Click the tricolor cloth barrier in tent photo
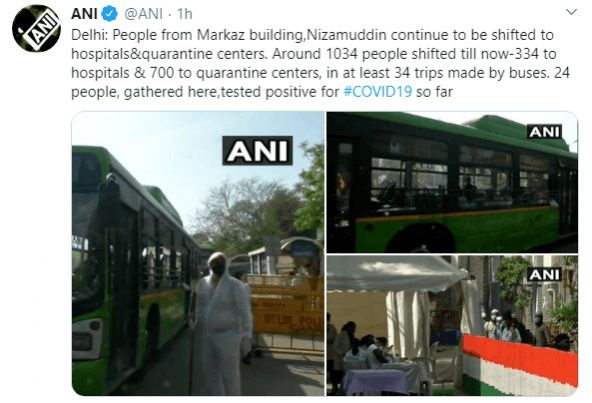The width and height of the screenshot is (592, 403). [520, 365]
